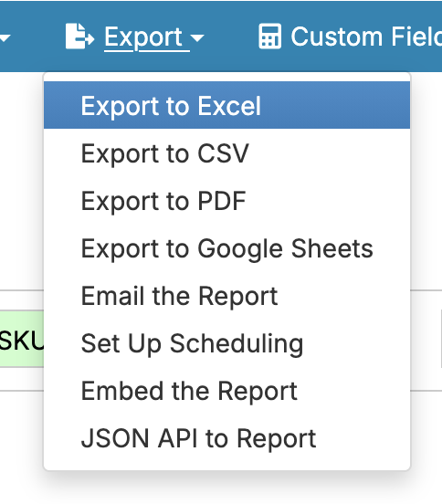Select Export to Excel
This screenshot has height=504, width=442.
point(227,105)
